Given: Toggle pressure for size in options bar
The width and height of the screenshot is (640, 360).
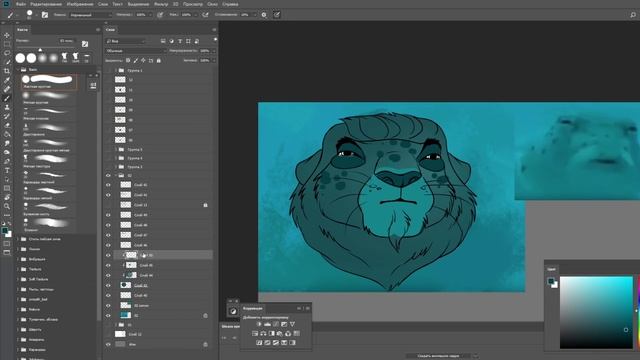Looking at the screenshot, I should (277, 15).
